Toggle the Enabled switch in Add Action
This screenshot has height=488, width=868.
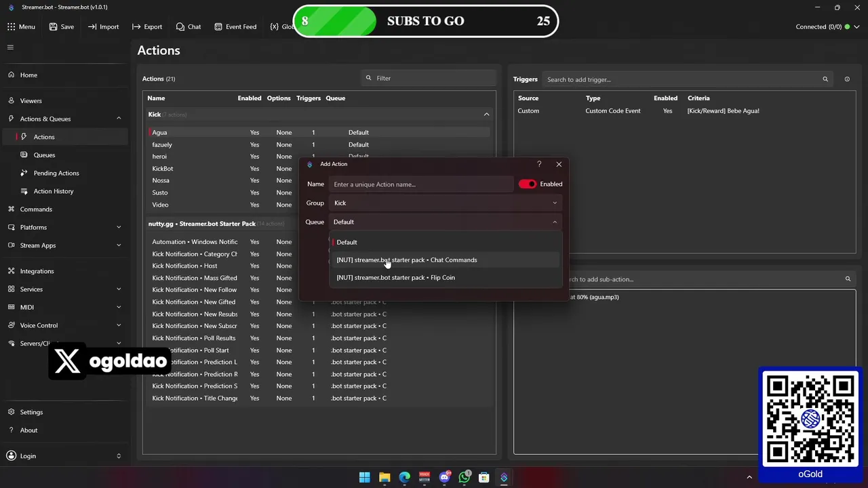pyautogui.click(x=527, y=184)
